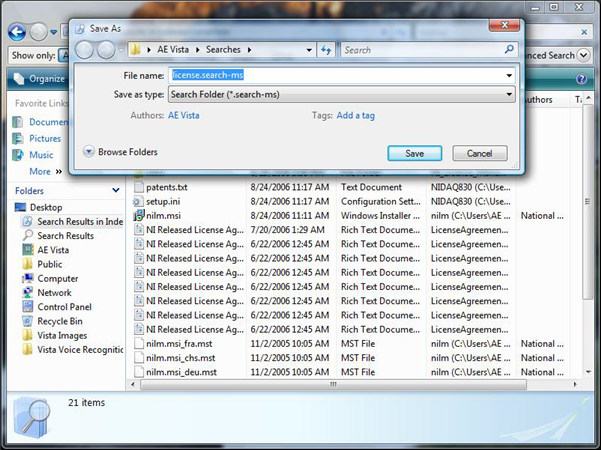Click the help icon in the Explorer toolbar
The height and width of the screenshot is (450, 601).
tap(581, 79)
